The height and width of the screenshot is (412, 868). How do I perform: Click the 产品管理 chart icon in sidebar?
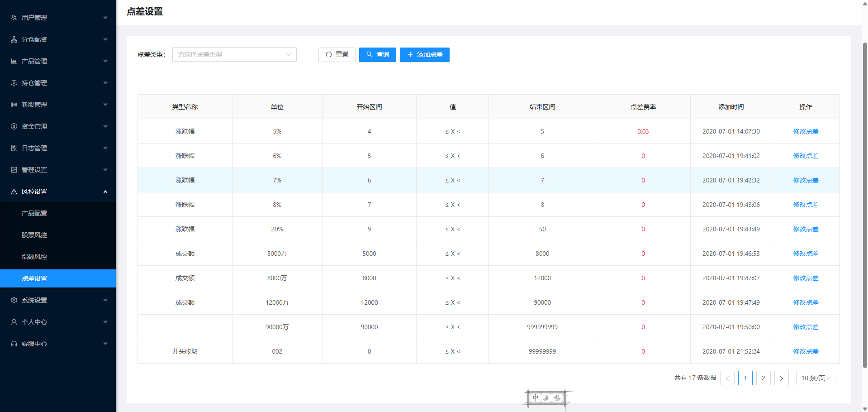pyautogui.click(x=14, y=61)
